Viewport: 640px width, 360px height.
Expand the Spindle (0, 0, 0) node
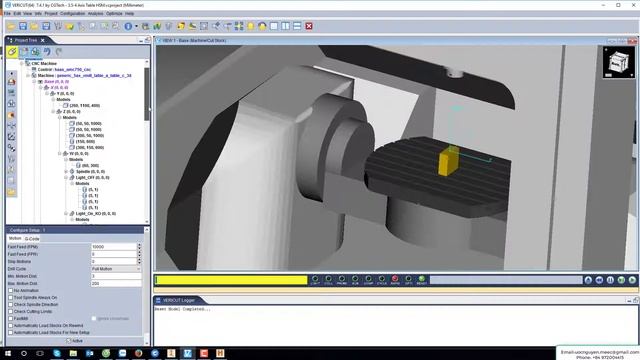click(x=66, y=171)
